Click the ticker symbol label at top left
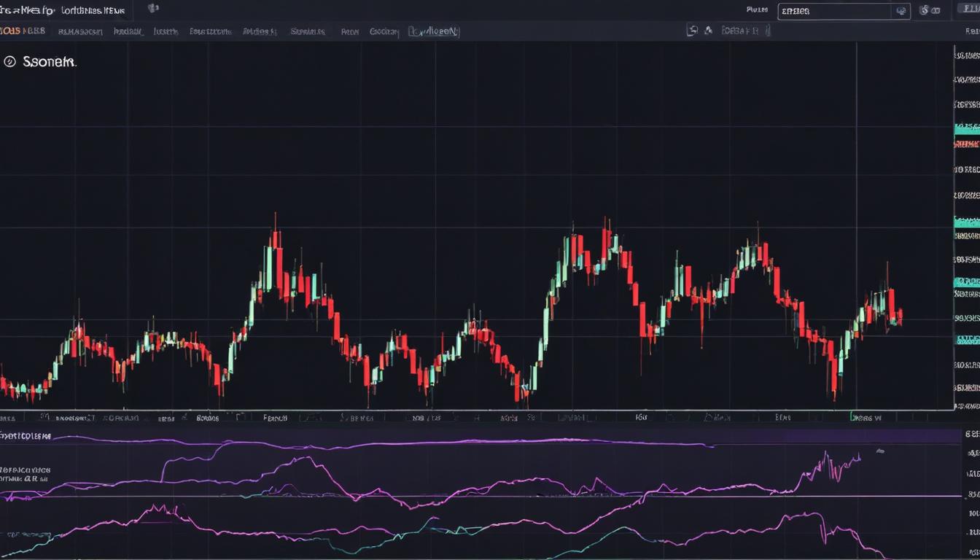Image resolution: width=980 pixels, height=560 pixels. [x=29, y=10]
